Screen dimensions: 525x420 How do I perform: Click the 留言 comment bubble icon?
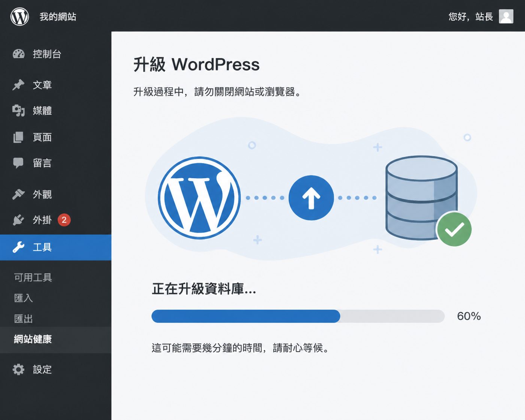18,163
